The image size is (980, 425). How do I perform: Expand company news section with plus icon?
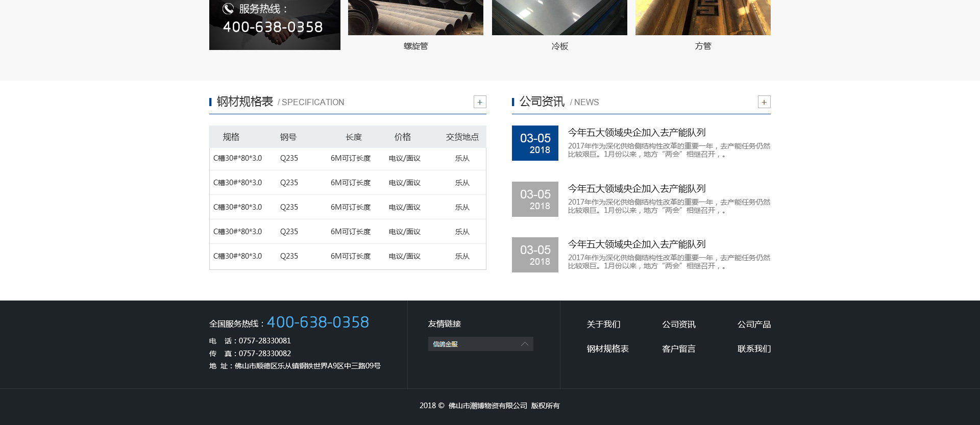[764, 102]
